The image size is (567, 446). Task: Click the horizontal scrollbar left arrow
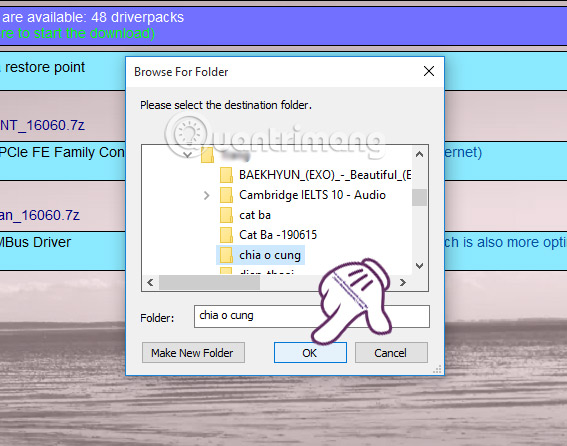coord(150,282)
